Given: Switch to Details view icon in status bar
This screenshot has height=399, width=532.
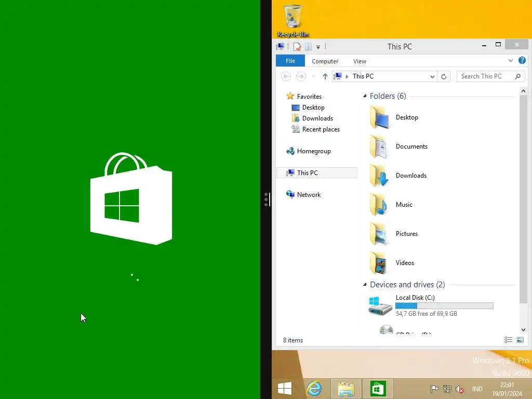Looking at the screenshot, I should (508, 340).
